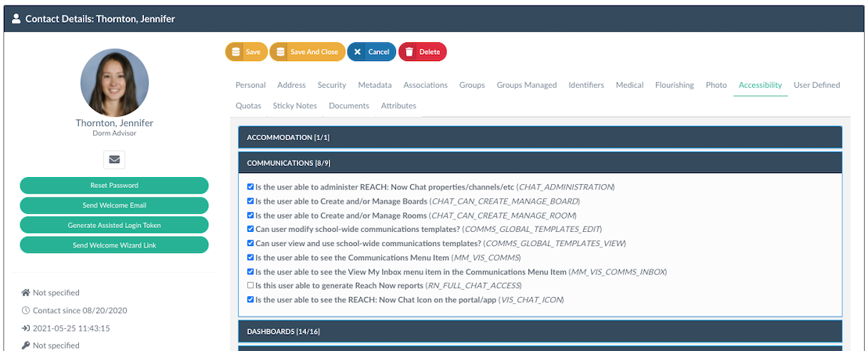Click Generate Assisted Login Token
Screen dimensions: 868x351
click(x=114, y=225)
